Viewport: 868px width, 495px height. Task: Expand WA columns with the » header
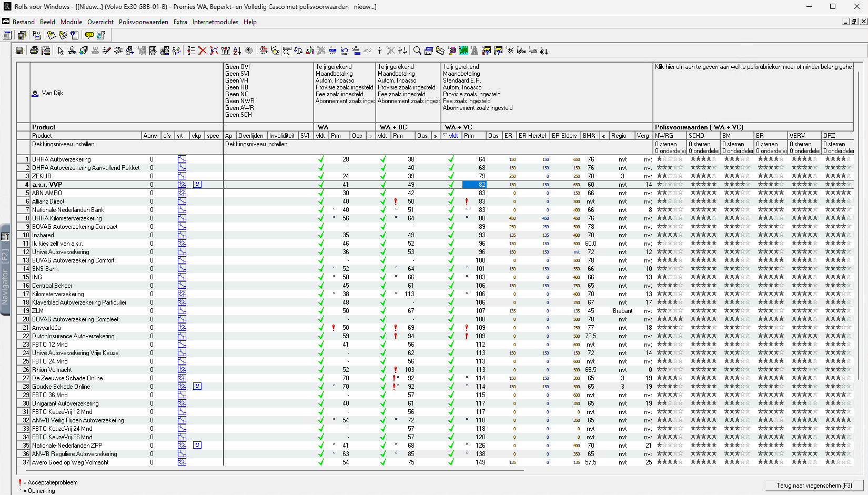click(370, 136)
